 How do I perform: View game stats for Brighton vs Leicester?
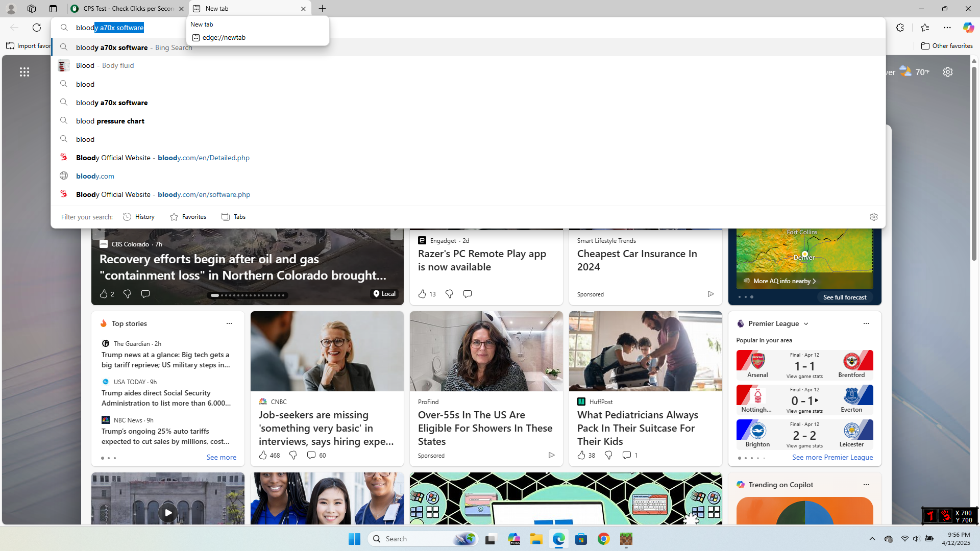tap(804, 446)
